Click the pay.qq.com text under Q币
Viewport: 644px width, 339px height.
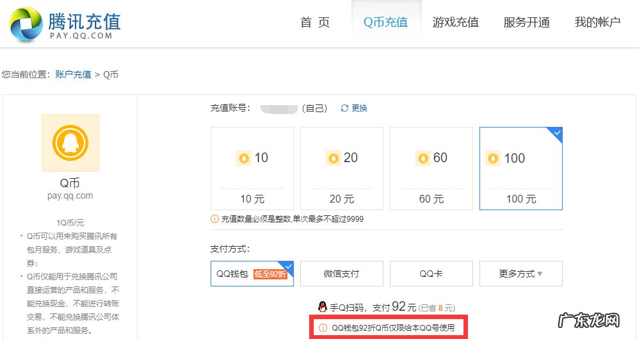coord(70,195)
